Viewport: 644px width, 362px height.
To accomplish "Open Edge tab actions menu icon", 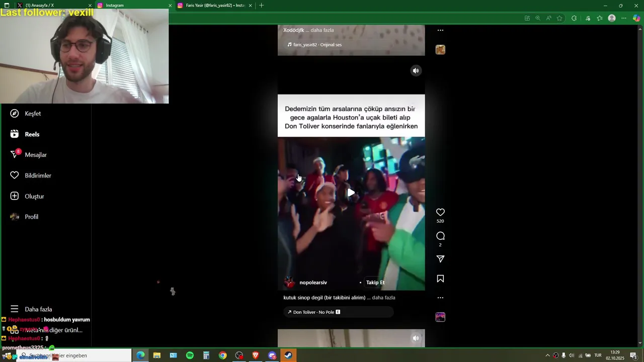I will click(x=7, y=6).
